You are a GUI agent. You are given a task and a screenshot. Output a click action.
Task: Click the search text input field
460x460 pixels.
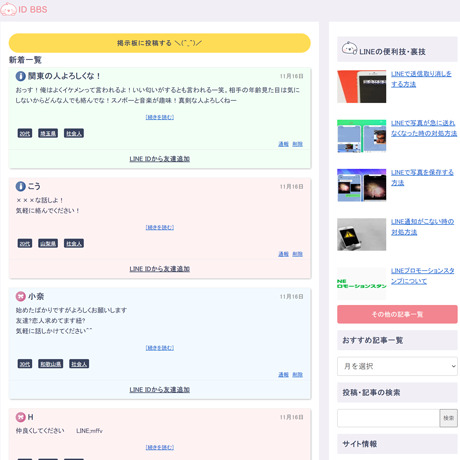coord(388,418)
